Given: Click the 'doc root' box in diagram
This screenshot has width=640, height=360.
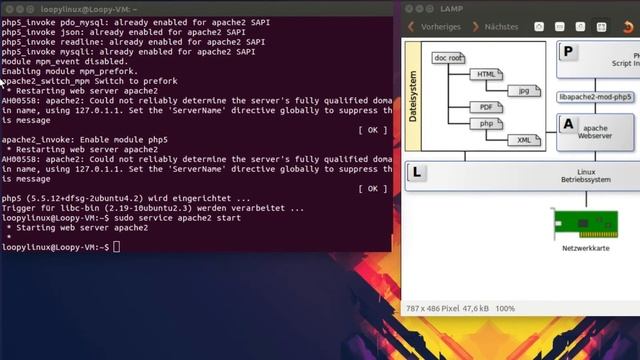Looking at the screenshot, I should pyautogui.click(x=448, y=58).
